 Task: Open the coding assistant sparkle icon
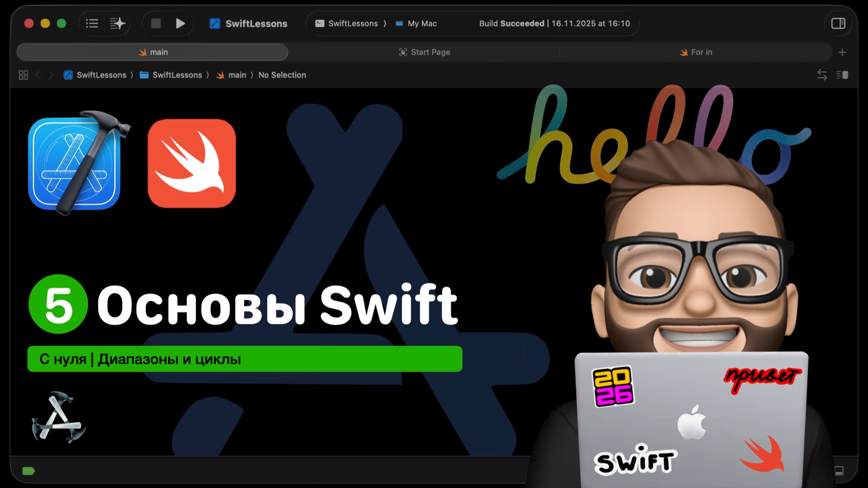(x=117, y=23)
